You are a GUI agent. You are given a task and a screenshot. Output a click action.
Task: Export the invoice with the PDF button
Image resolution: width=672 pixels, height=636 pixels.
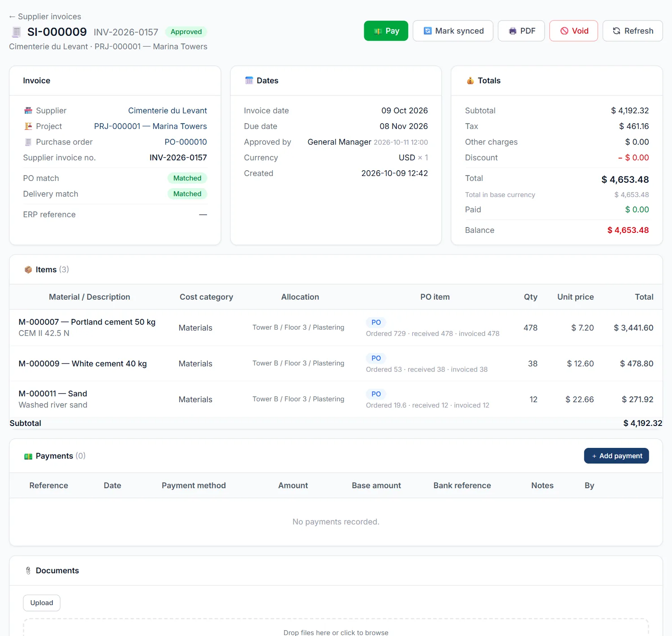click(x=521, y=31)
